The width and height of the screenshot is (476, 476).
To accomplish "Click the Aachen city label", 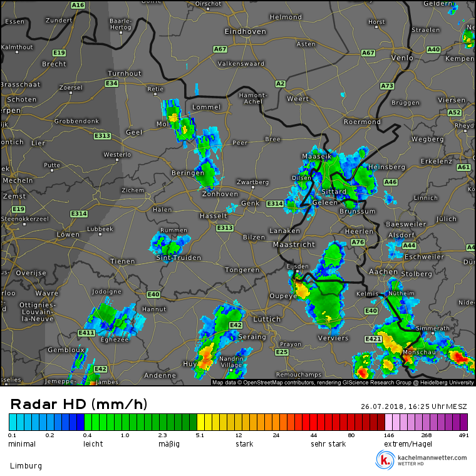I will pyautogui.click(x=383, y=272).
